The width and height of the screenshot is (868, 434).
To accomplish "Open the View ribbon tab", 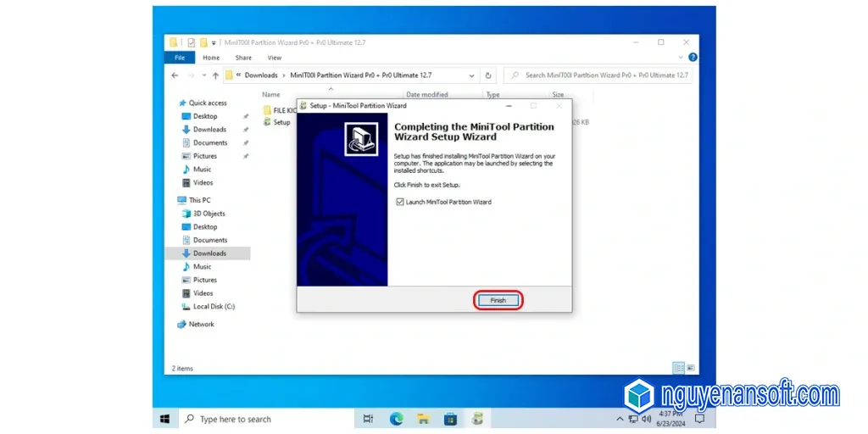I will coord(275,58).
